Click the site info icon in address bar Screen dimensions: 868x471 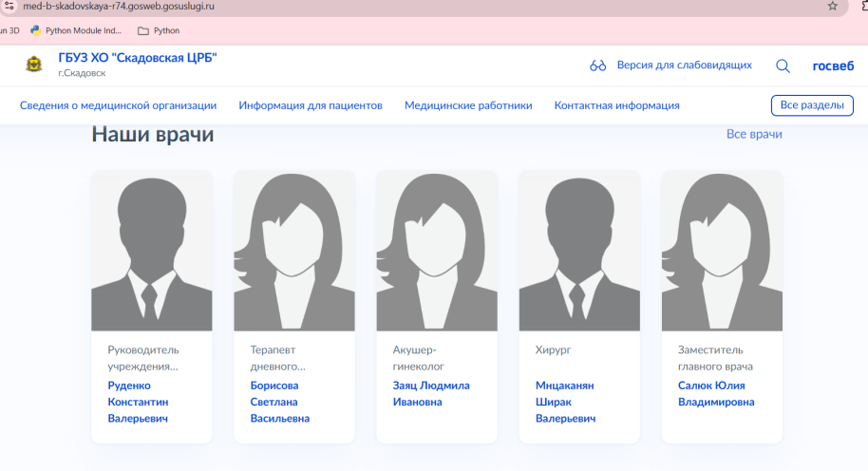point(9,6)
